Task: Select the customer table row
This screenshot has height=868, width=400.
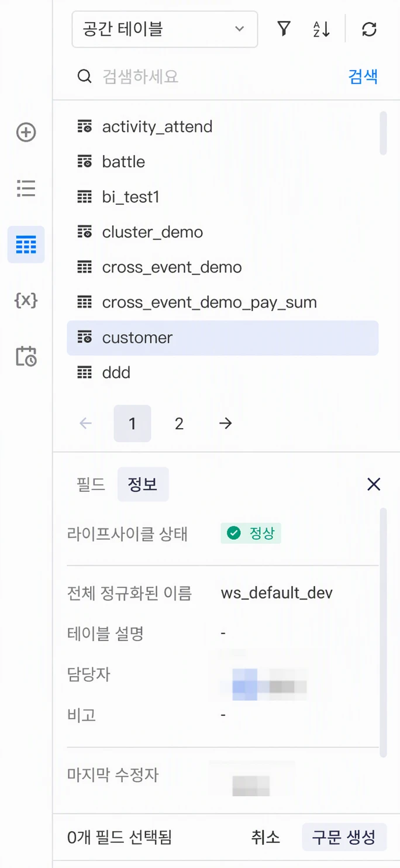Action: click(222, 337)
